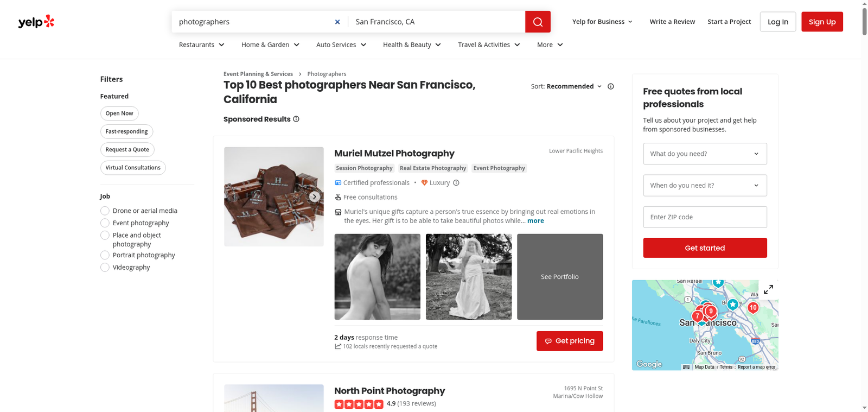Click the Certified professionals badge icon
This screenshot has height=412, width=868.
[338, 183]
